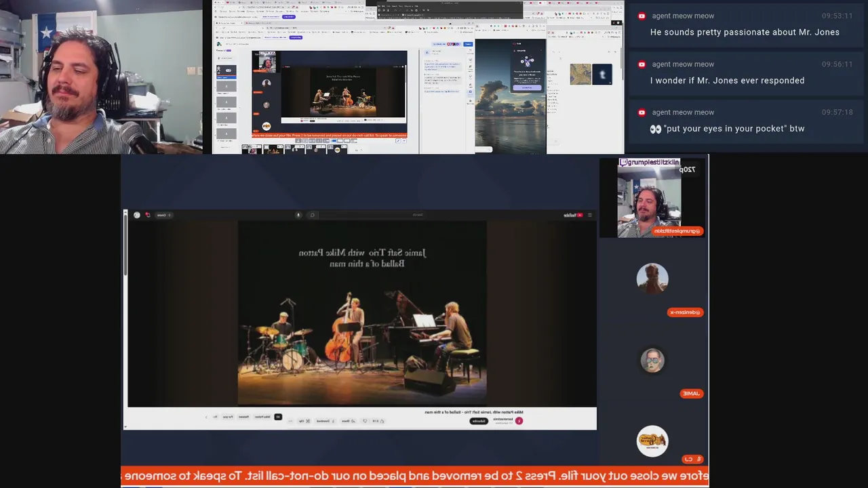
Task: Click the scrolling do-not-call ticker banner
Action: click(x=415, y=476)
